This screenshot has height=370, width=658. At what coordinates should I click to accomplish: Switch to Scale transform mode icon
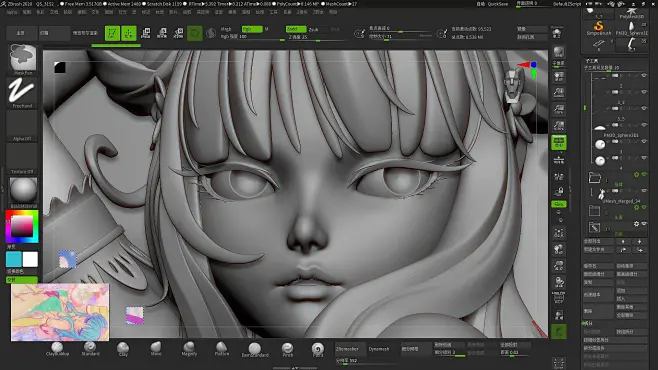162,33
